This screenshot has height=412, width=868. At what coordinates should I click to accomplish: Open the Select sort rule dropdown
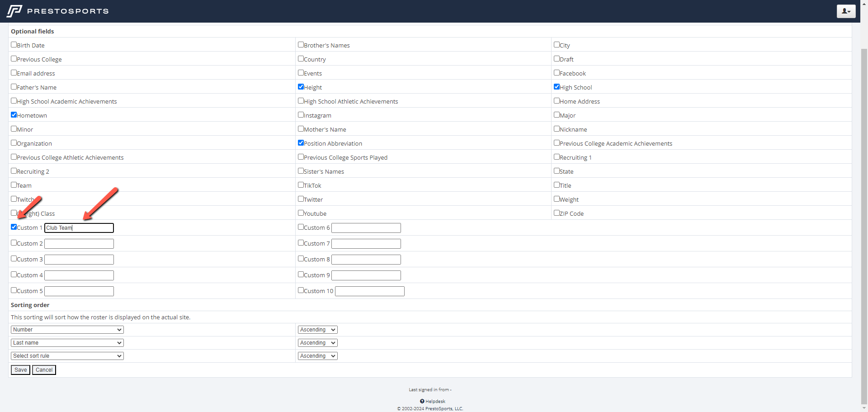pyautogui.click(x=67, y=356)
